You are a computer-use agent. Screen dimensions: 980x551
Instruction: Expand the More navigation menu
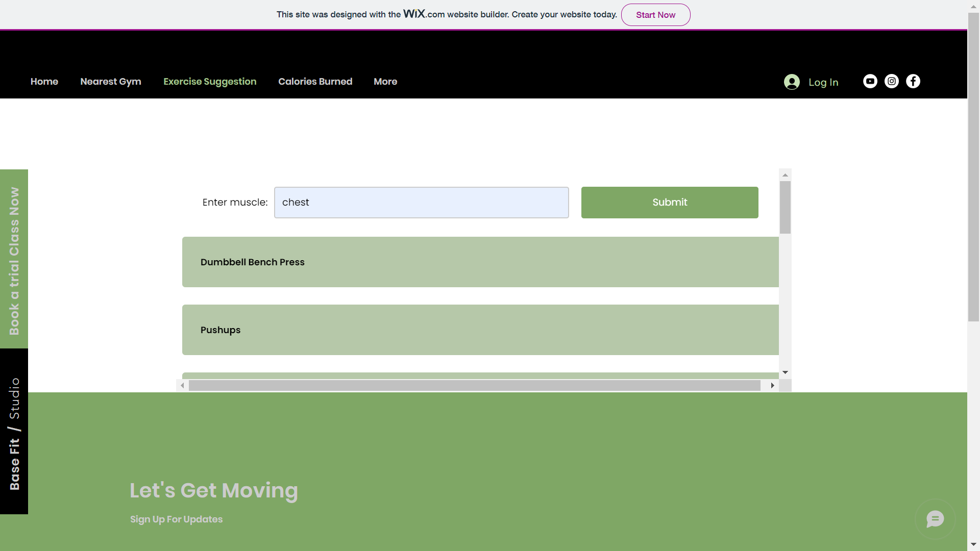(x=385, y=82)
